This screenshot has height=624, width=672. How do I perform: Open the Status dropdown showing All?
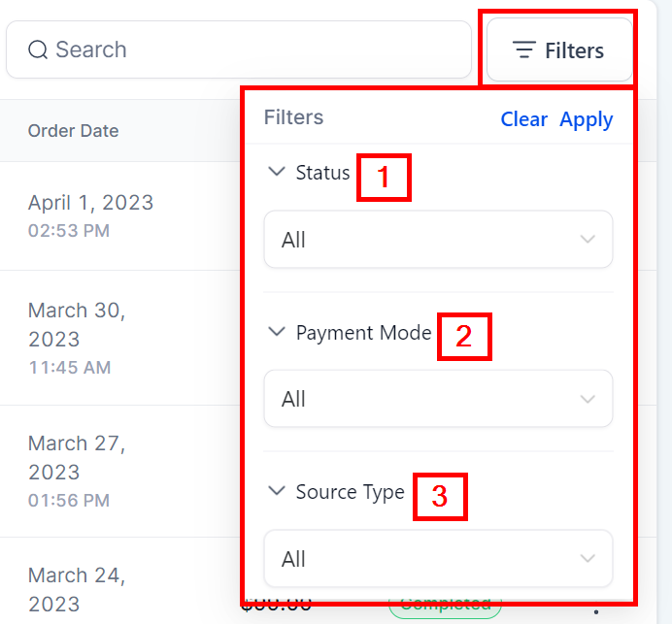pyautogui.click(x=438, y=240)
